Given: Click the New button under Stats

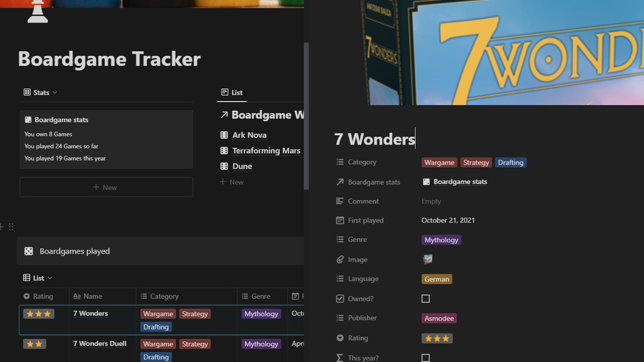Looking at the screenshot, I should 106,187.
